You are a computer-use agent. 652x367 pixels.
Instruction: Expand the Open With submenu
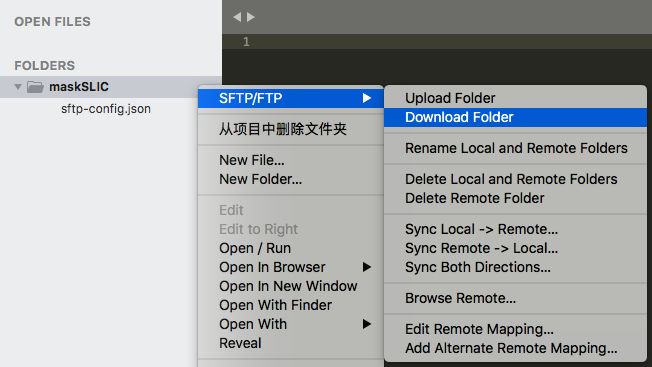coord(291,324)
